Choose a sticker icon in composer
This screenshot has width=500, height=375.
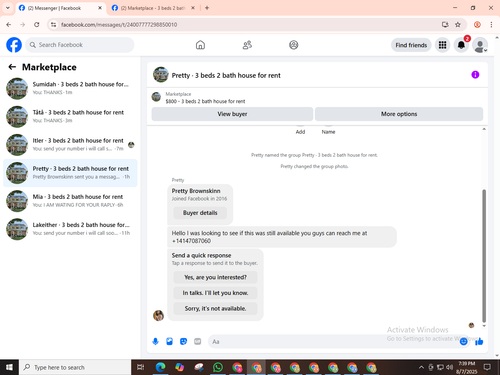(183, 341)
